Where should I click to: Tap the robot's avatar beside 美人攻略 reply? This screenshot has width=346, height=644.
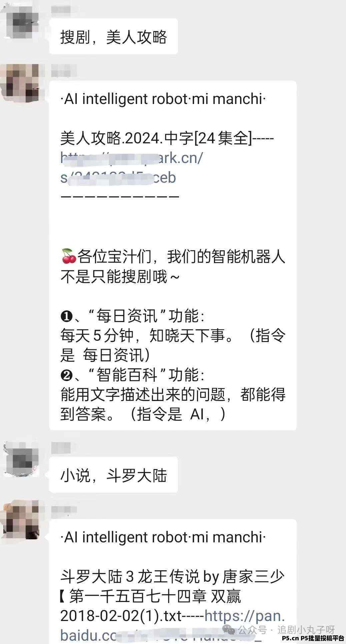click(x=21, y=83)
